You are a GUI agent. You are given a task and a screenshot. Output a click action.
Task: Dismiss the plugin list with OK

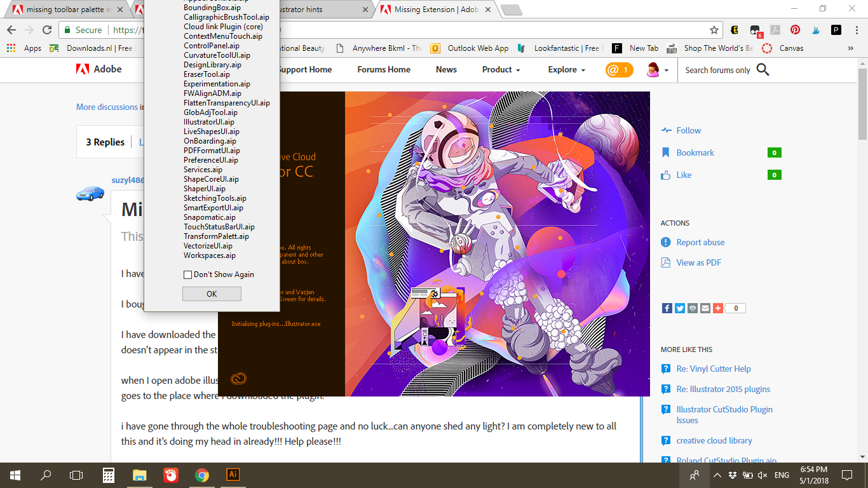click(212, 294)
